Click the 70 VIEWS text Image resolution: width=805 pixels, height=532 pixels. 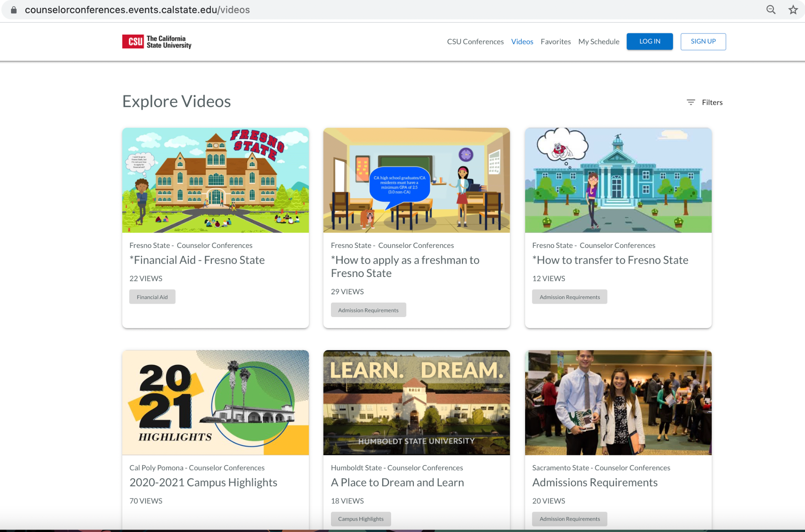pyautogui.click(x=146, y=501)
